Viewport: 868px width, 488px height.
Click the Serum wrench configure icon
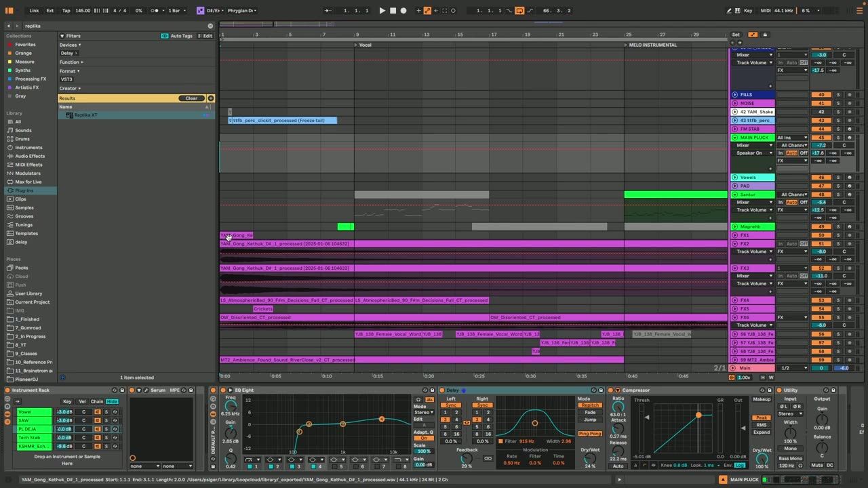tap(145, 390)
